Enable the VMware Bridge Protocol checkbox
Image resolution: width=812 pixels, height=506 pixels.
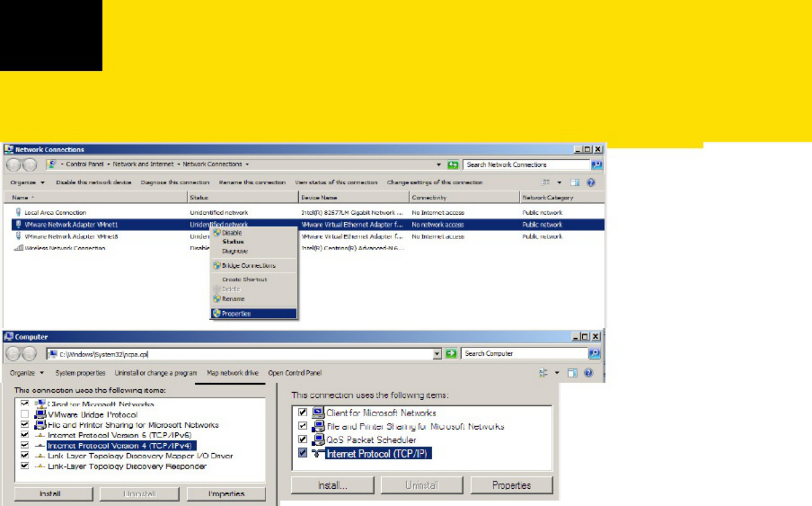(25, 415)
